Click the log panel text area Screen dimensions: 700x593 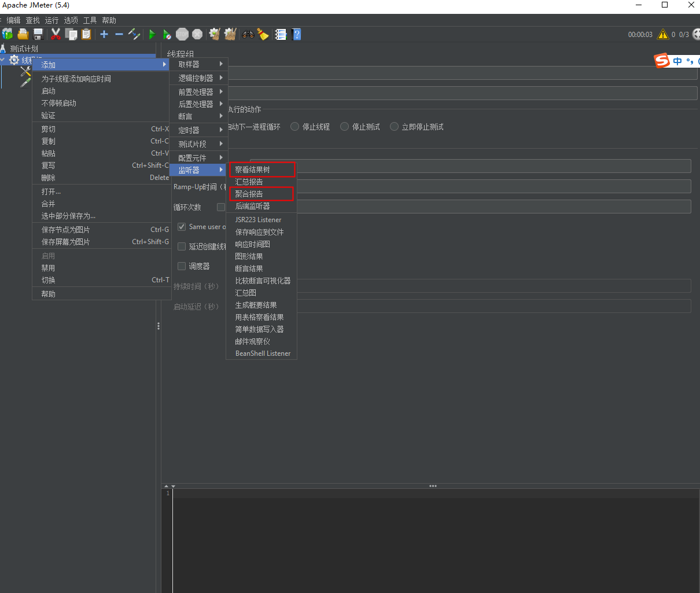click(435, 541)
